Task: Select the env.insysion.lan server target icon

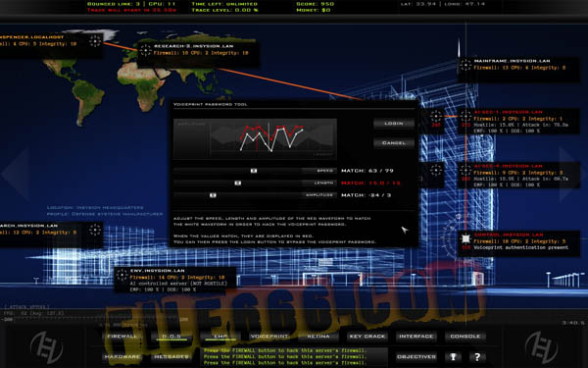Action: (122, 275)
